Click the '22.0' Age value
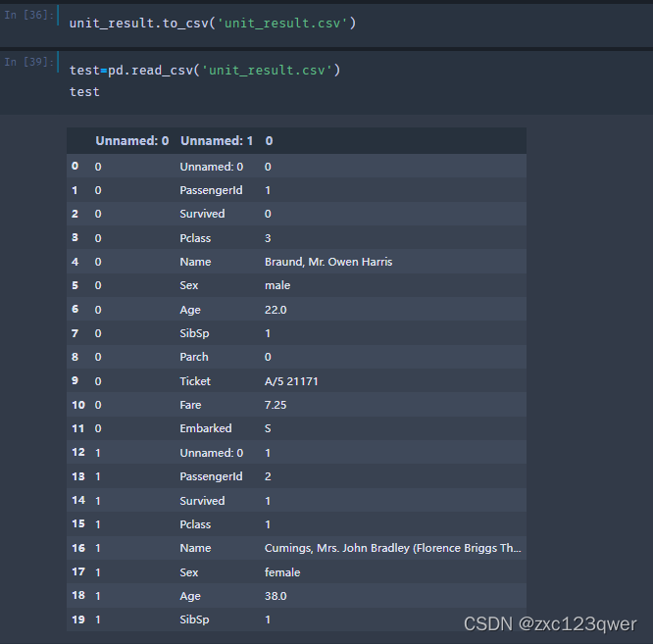 [276, 310]
